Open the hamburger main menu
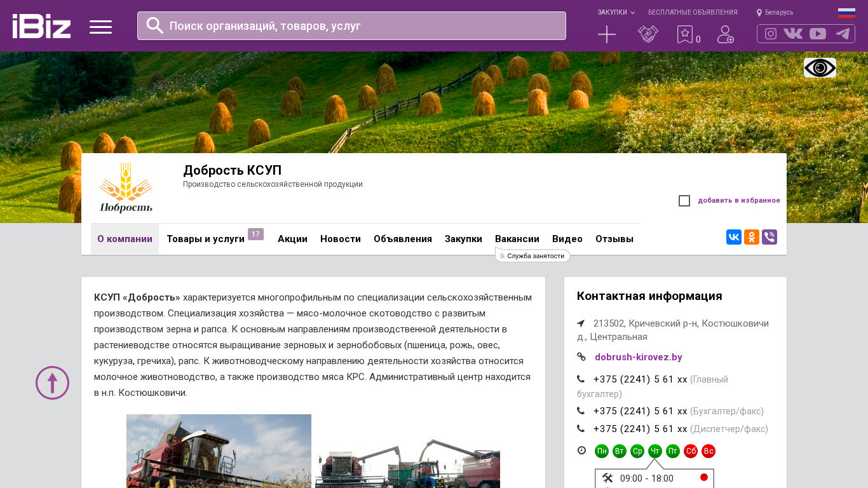Image resolution: width=868 pixels, height=488 pixels. point(100,27)
